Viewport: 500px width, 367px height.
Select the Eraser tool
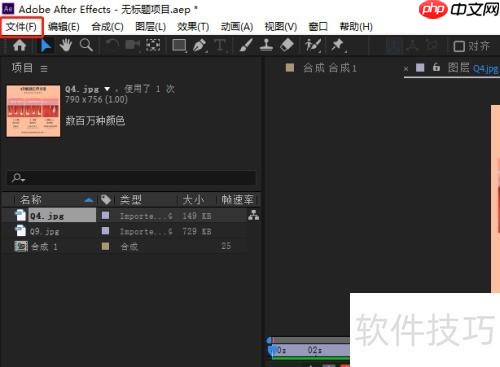point(287,45)
